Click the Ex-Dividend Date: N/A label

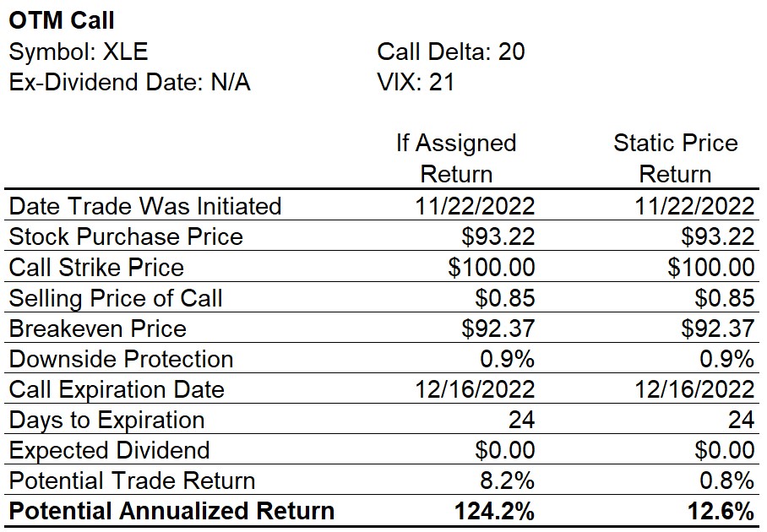(129, 82)
